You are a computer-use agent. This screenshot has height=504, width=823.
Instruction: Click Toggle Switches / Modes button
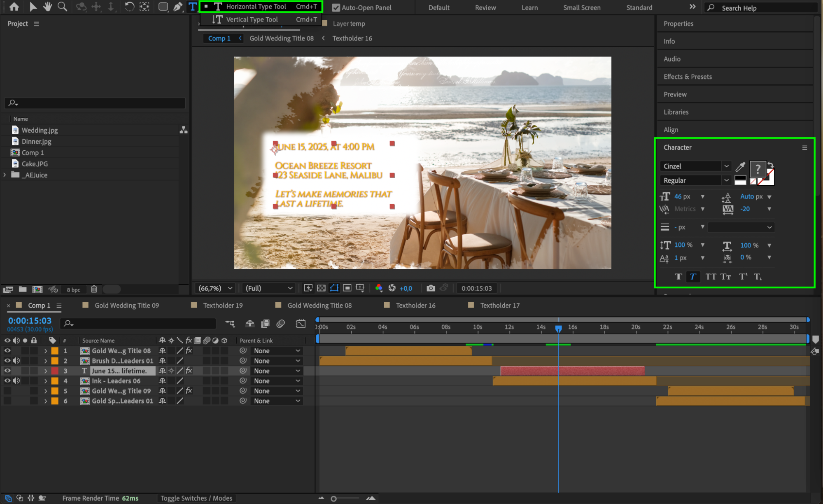196,498
